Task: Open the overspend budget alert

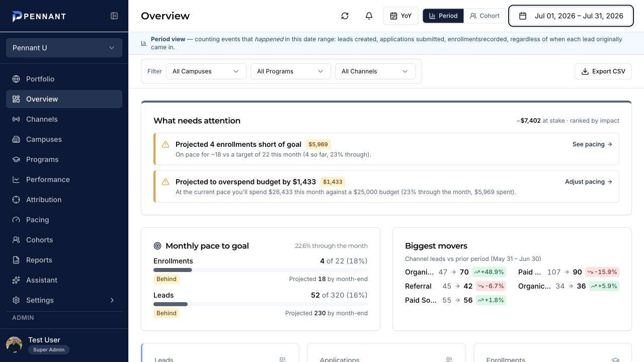Action: 386,187
